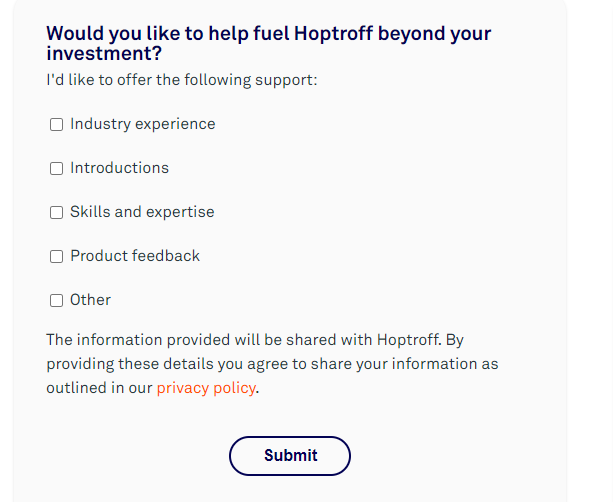Open the privacy policy link
Image resolution: width=613 pixels, height=502 pixels.
[x=206, y=388]
